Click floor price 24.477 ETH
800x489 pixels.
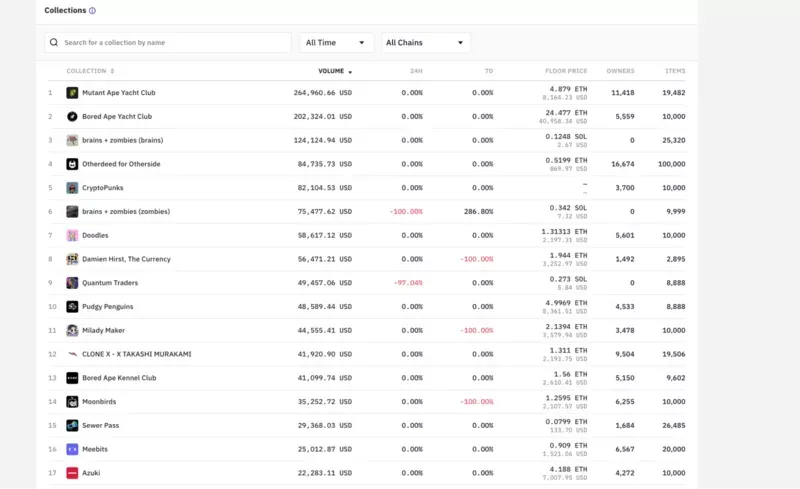566,113
